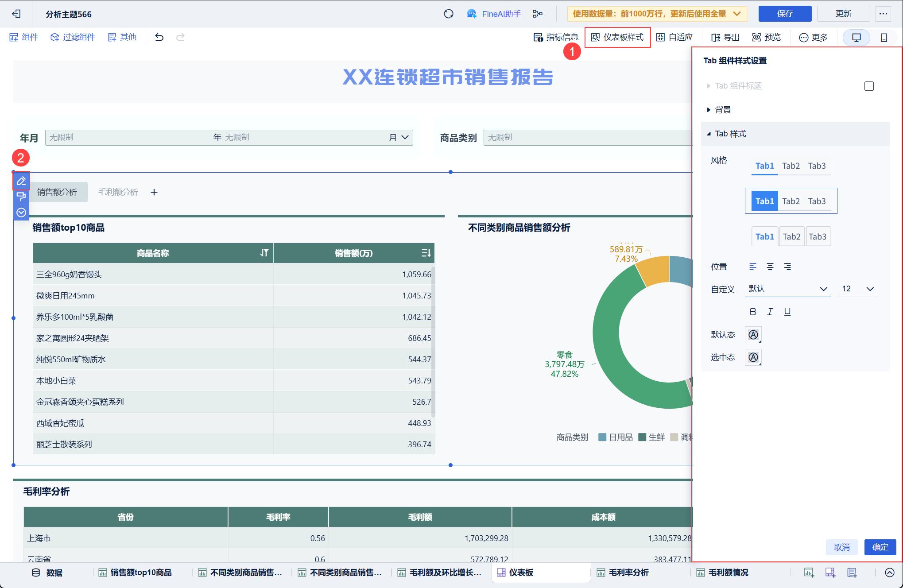Click the undo arrow icon
903x588 pixels.
click(159, 37)
